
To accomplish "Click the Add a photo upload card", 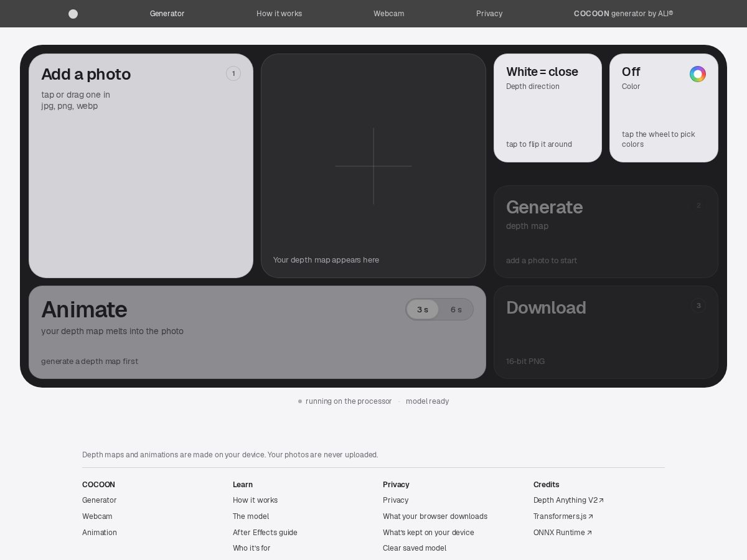I will point(141,166).
